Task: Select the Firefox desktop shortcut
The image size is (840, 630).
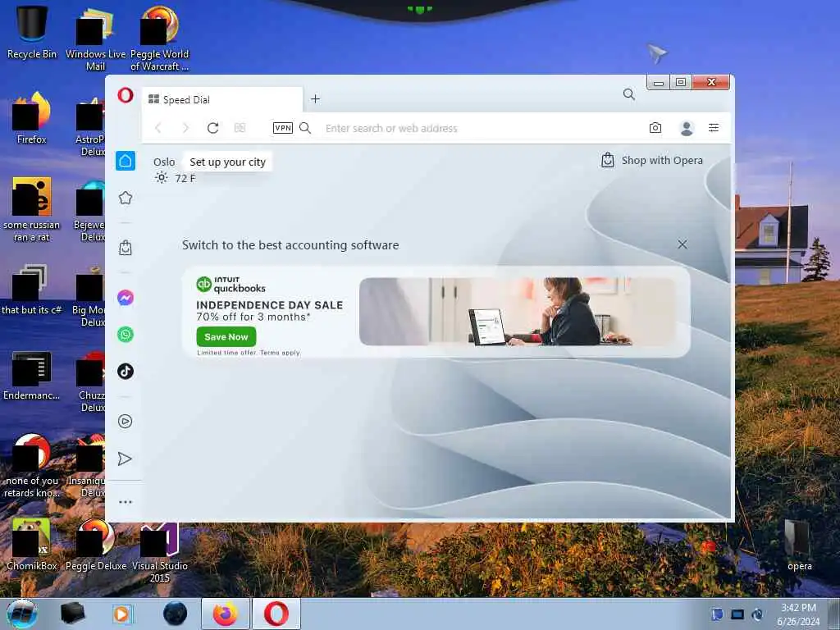Action: click(x=32, y=118)
